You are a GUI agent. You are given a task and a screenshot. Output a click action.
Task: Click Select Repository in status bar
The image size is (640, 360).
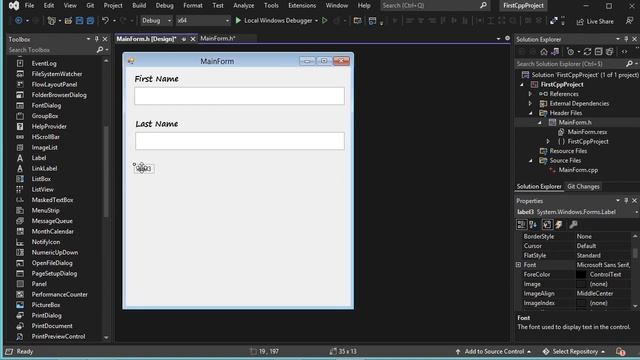click(574, 351)
